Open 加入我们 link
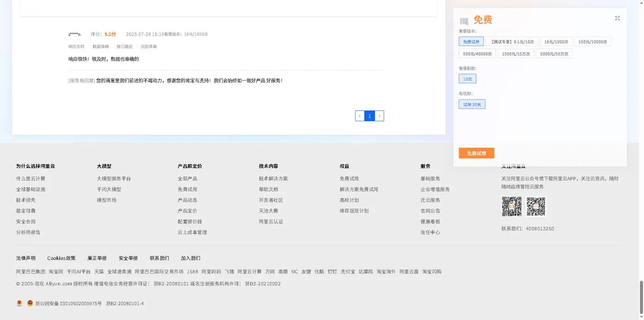 pos(190,258)
